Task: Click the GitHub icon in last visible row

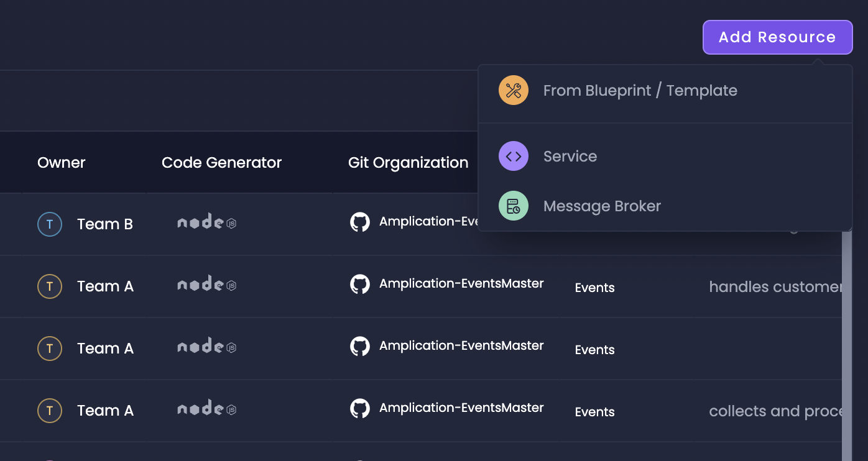Action: [x=360, y=408]
